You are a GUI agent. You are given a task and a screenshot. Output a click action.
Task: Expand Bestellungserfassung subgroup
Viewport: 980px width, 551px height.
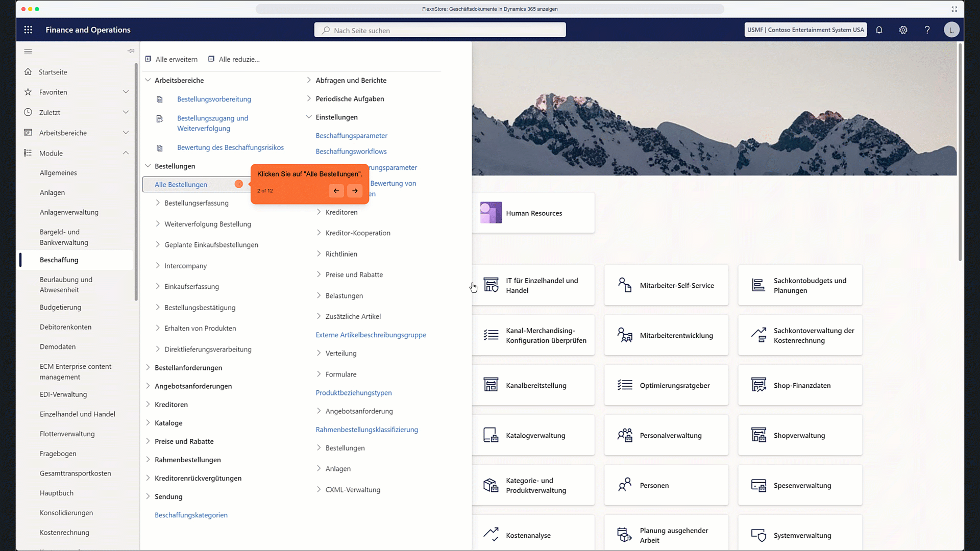158,203
